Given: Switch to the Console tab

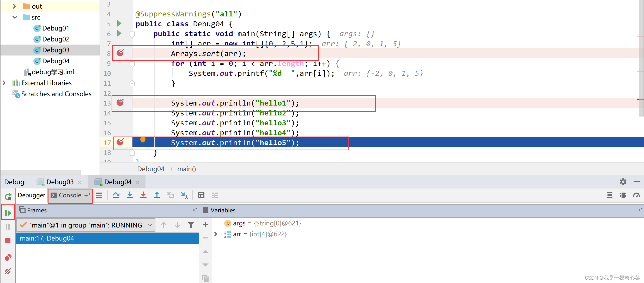Looking at the screenshot, I should click(x=70, y=195).
